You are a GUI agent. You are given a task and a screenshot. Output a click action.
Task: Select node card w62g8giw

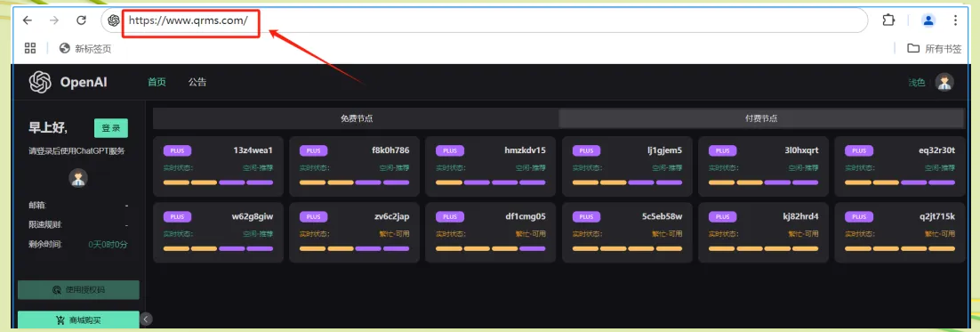(x=218, y=232)
